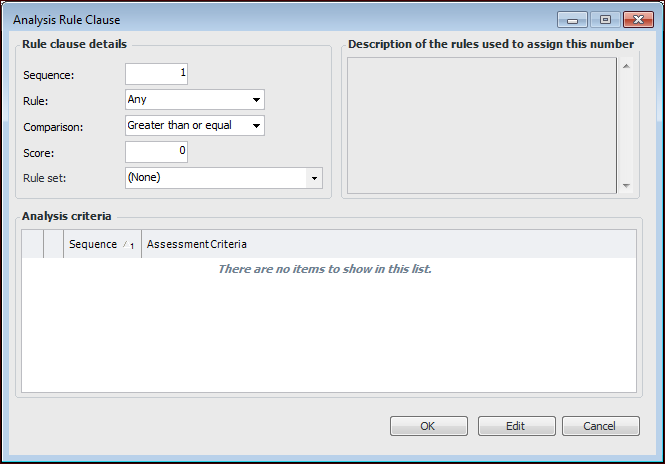The image size is (665, 464).
Task: Maximize the Analysis Rule Clause window
Action: [x=605, y=19]
